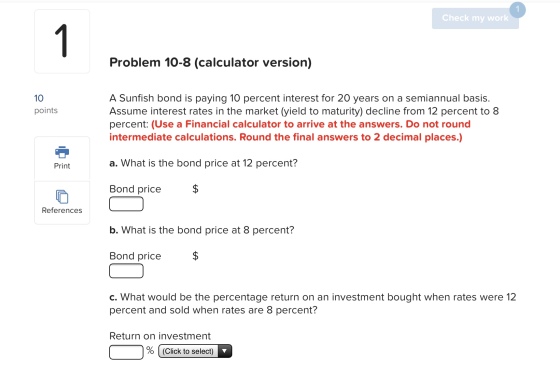
Task: Open the References pages icon
Action: click(62, 196)
